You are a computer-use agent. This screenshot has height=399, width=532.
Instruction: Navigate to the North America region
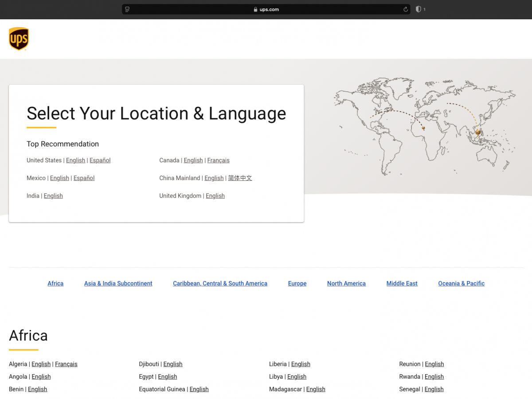click(346, 283)
